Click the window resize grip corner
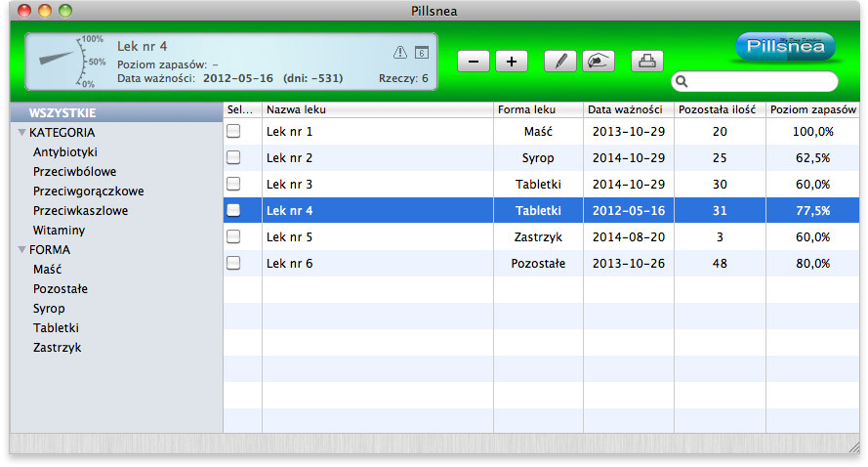This screenshot has width=868, height=467. pos(853,447)
